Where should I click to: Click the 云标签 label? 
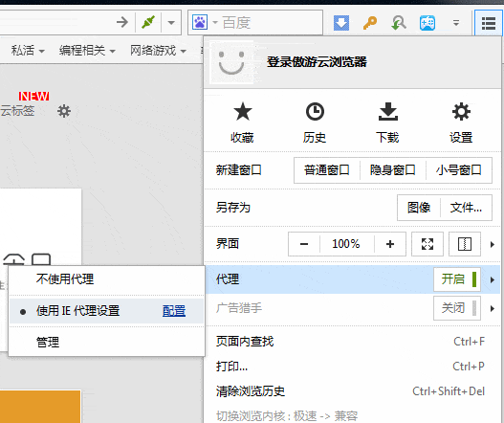(x=17, y=111)
